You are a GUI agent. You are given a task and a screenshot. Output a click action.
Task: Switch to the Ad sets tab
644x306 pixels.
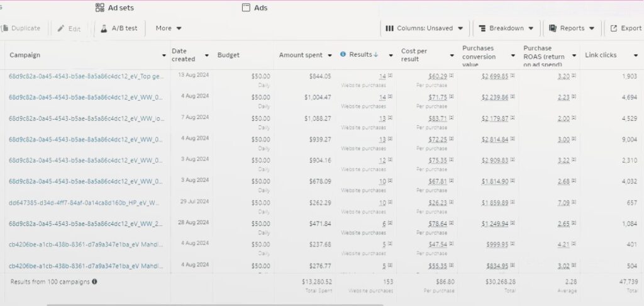(x=114, y=8)
